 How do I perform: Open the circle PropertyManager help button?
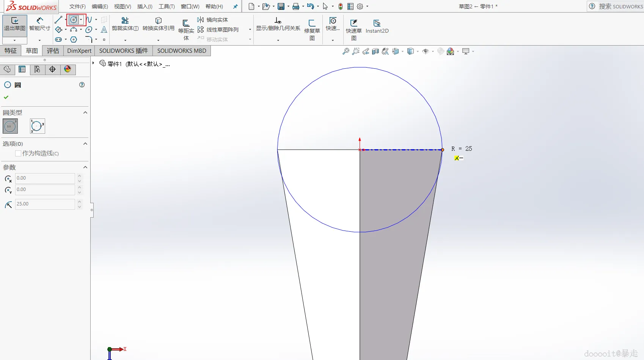tap(82, 85)
